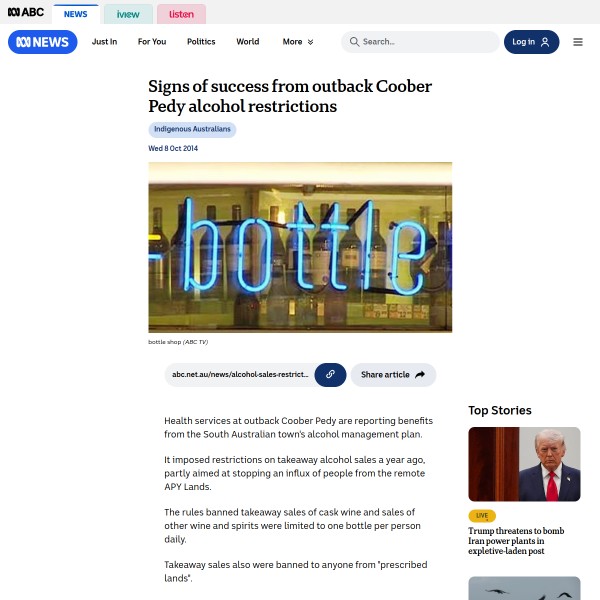The height and width of the screenshot is (600, 600).
Task: Focus the Search input field
Action: 420,42
